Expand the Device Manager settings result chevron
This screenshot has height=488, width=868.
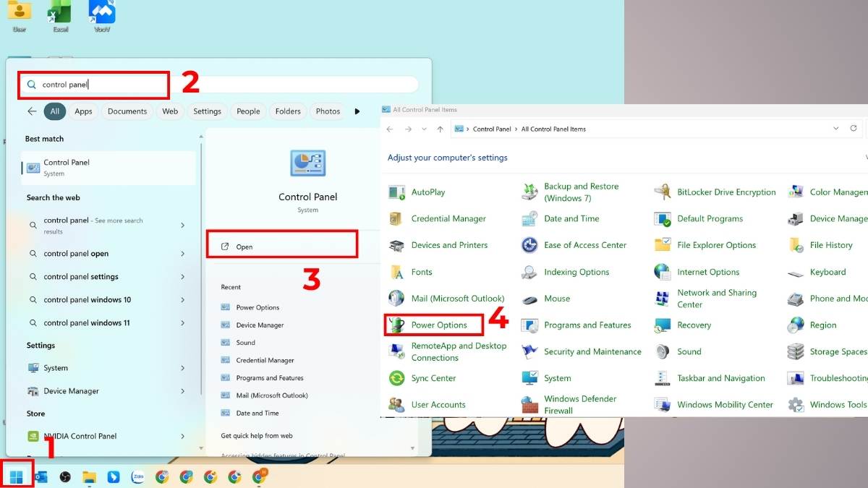pyautogui.click(x=182, y=391)
